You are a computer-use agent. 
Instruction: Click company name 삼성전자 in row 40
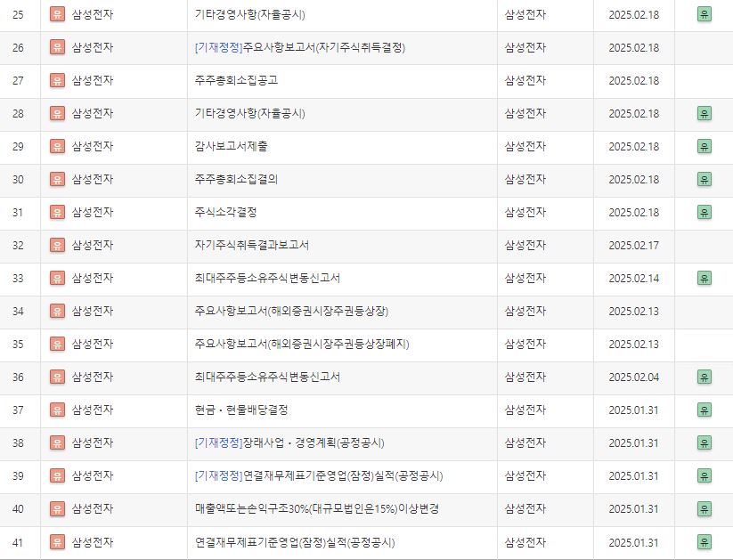click(93, 508)
